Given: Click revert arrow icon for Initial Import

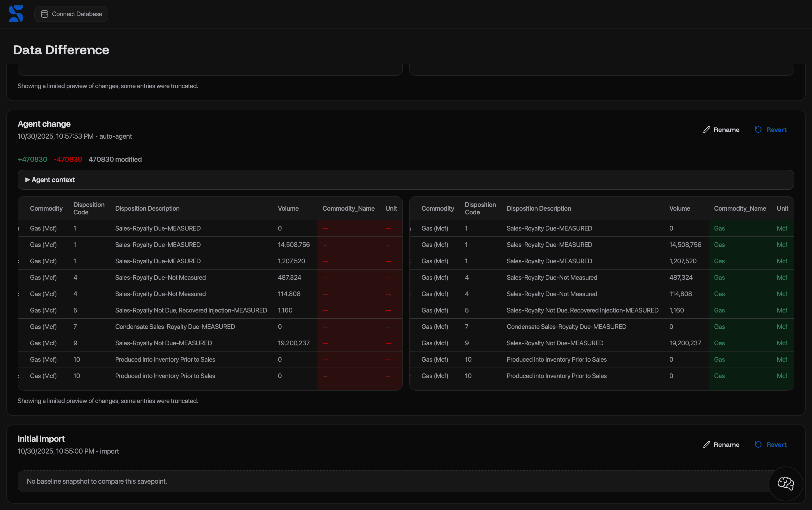Looking at the screenshot, I should click(758, 444).
